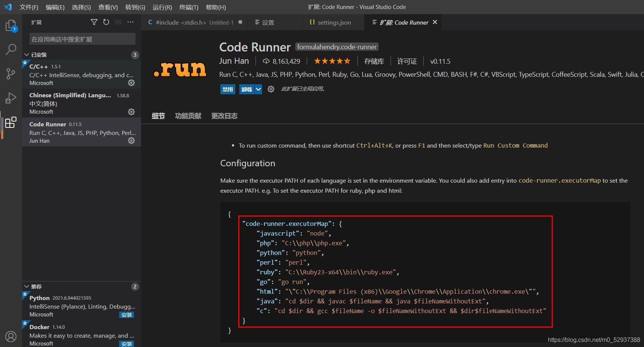Viewport: 644px width, 347px height.
Task: Click the five-star rating of Code Runner
Action: (x=332, y=61)
